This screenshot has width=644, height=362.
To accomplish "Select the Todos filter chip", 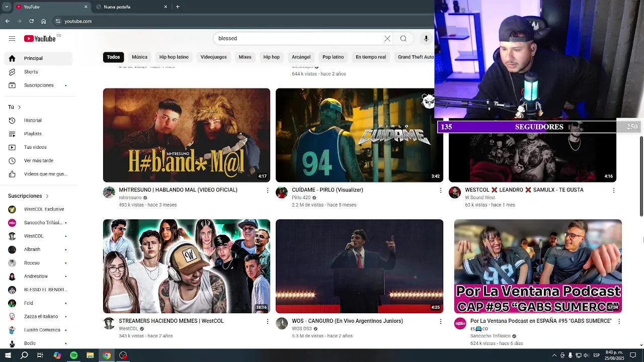I will (x=113, y=57).
